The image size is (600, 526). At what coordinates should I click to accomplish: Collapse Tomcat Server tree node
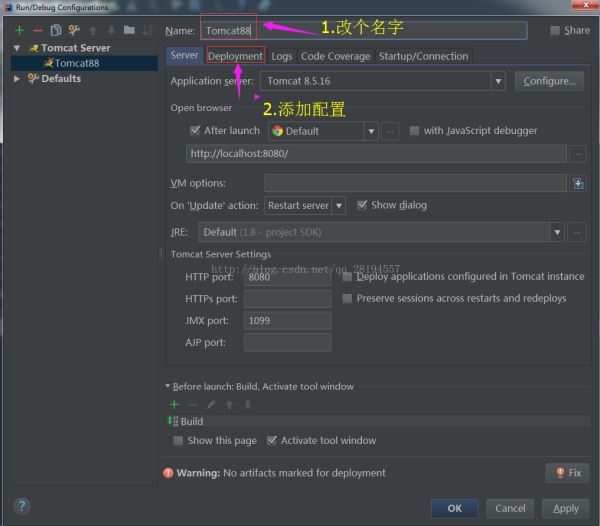[17, 48]
